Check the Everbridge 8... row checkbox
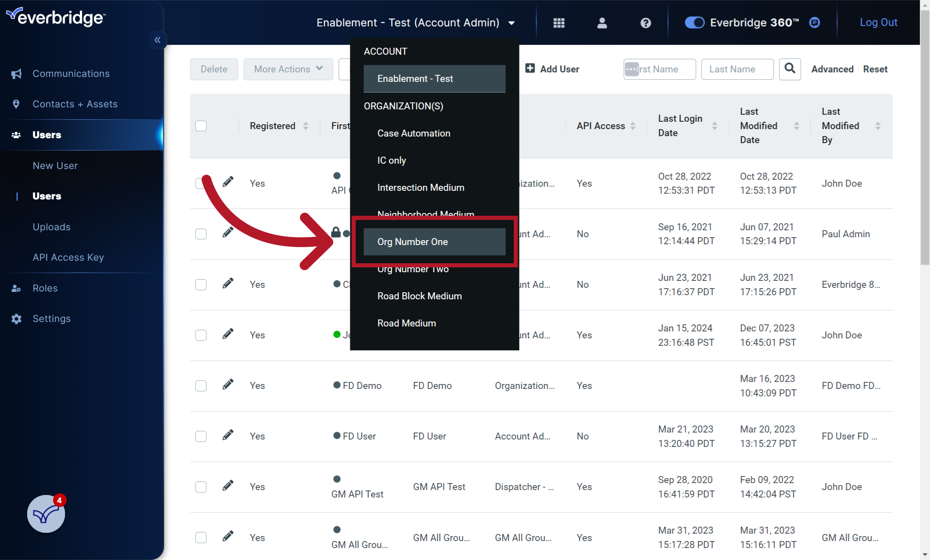930x560 pixels. [x=201, y=285]
